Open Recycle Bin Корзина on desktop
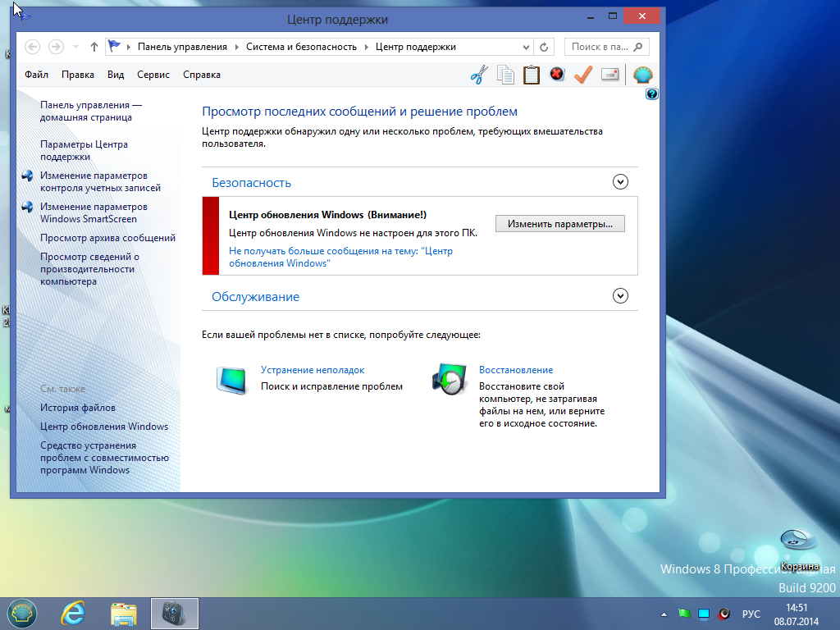The image size is (840, 630). pyautogui.click(x=799, y=549)
